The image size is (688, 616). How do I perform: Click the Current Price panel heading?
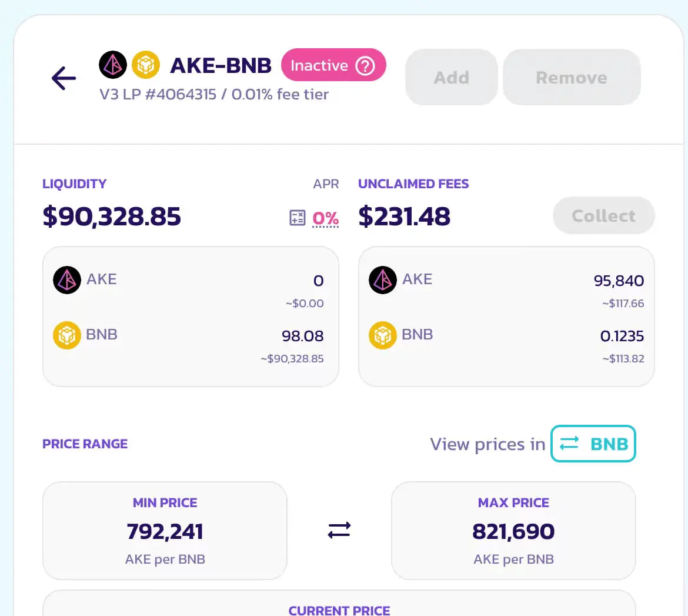tap(339, 611)
